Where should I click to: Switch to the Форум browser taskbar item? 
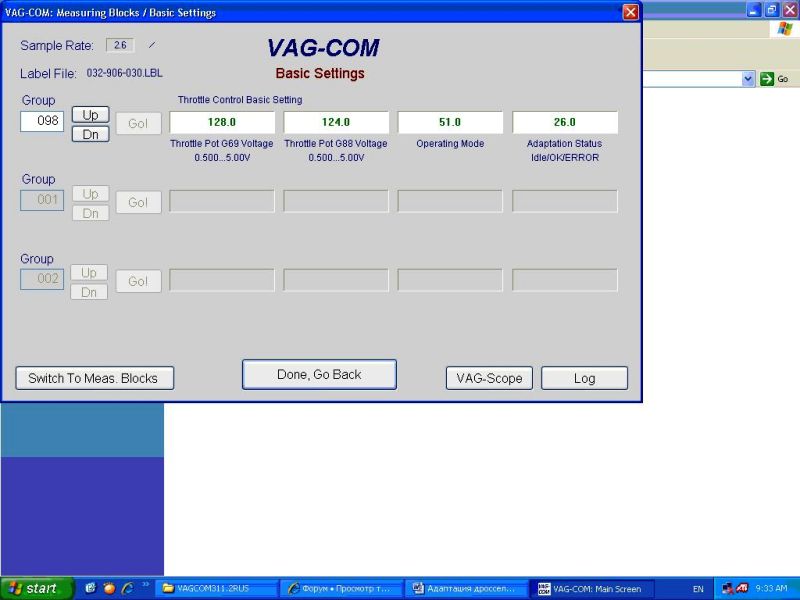coord(340,589)
